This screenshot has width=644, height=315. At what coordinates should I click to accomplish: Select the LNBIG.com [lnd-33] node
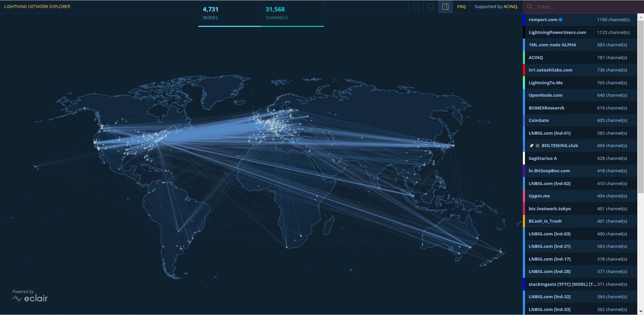(x=580, y=309)
